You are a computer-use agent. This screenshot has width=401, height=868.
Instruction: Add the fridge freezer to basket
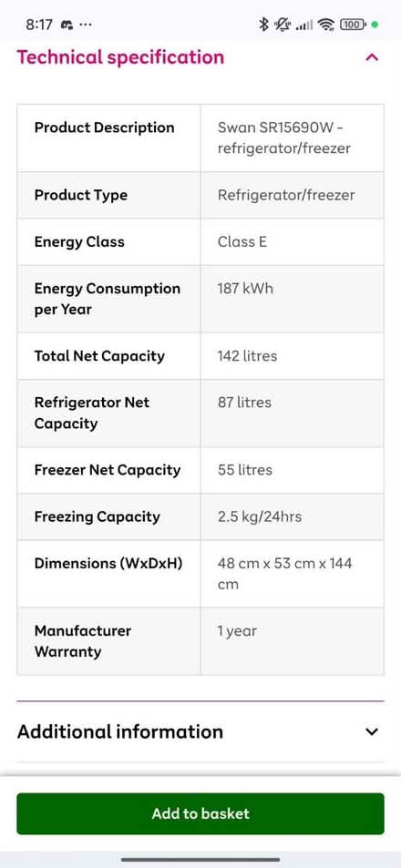tap(200, 813)
